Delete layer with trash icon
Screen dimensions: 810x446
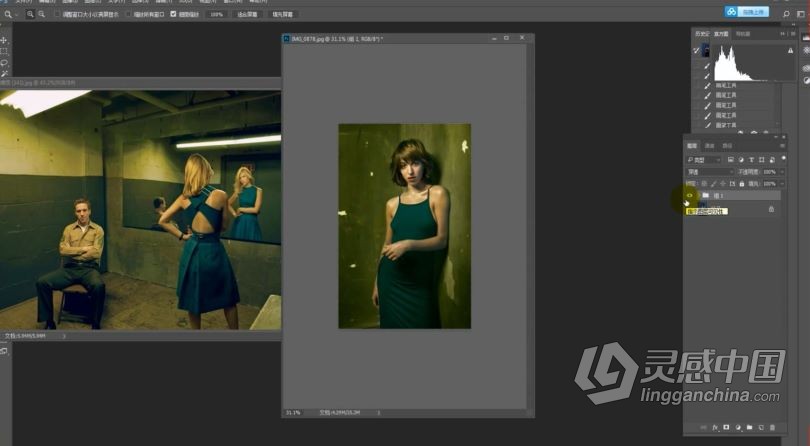pyautogui.click(x=773, y=427)
